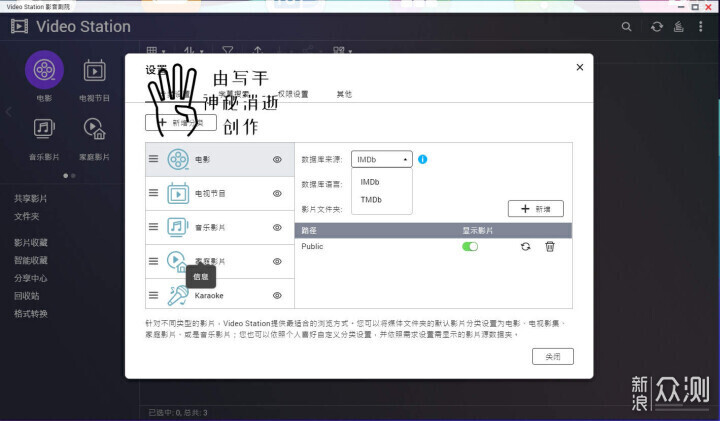Screen dimensions: 720x421
Task: Select the 电视节目 TV shows sidebar icon
Action: (x=95, y=70)
